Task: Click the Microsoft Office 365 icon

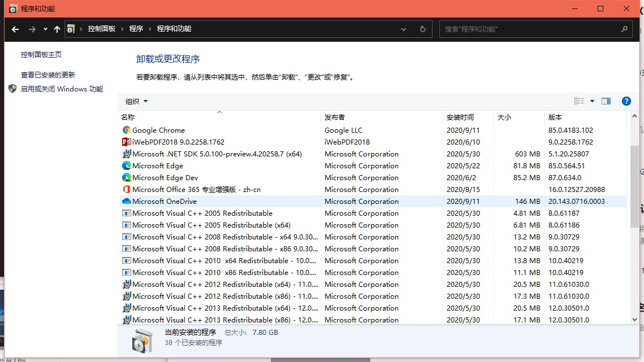Action: pyautogui.click(x=127, y=190)
